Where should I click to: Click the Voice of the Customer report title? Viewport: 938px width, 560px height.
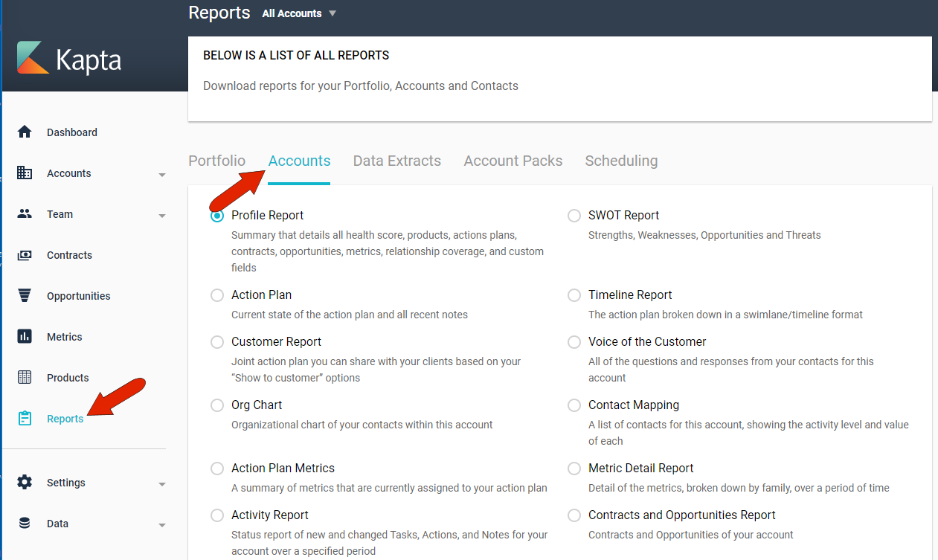pos(646,341)
